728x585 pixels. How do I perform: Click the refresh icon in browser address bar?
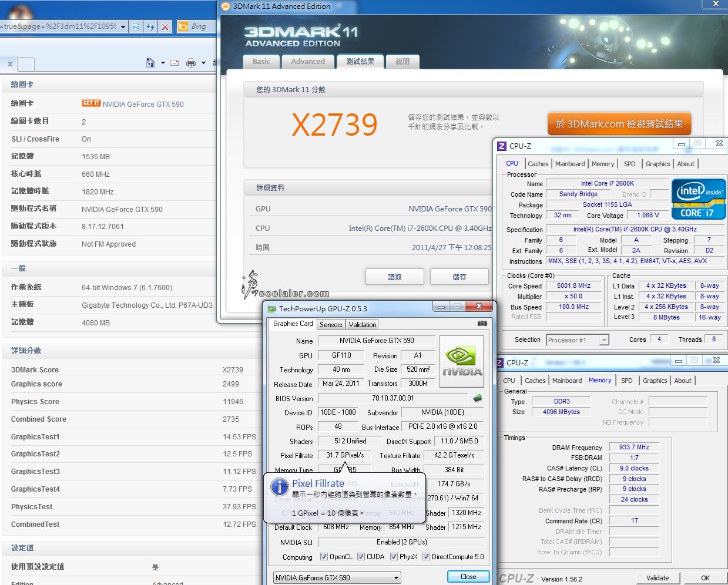[150, 26]
